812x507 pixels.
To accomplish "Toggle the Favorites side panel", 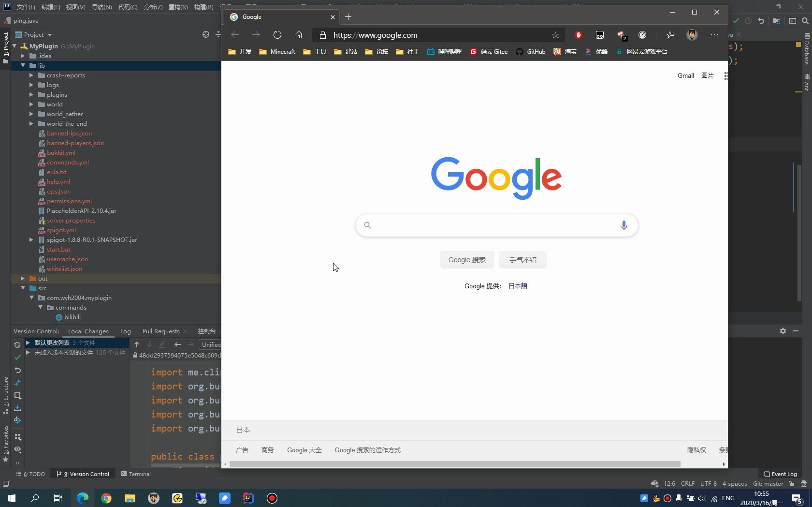I will (x=5, y=444).
